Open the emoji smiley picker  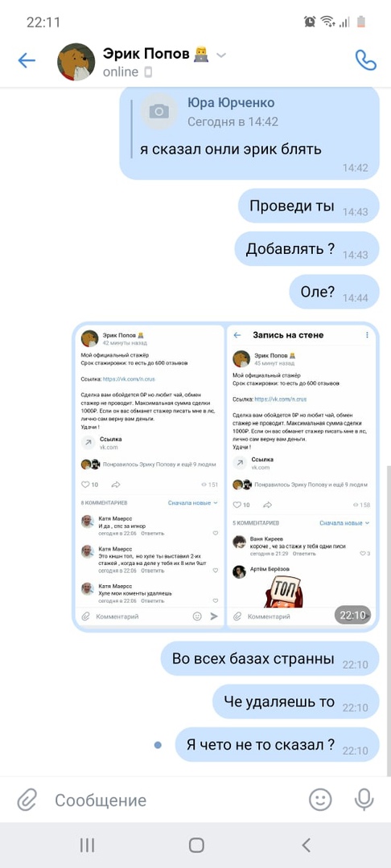click(320, 800)
